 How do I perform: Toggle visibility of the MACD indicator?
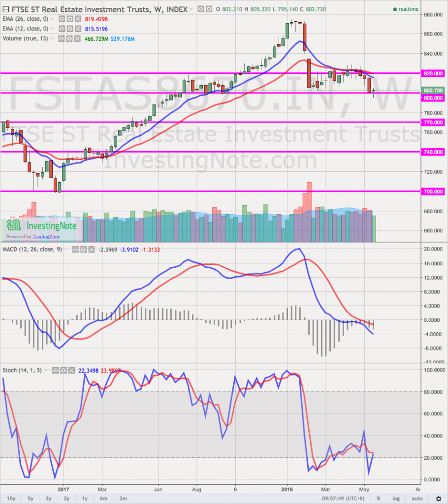[x=76, y=250]
